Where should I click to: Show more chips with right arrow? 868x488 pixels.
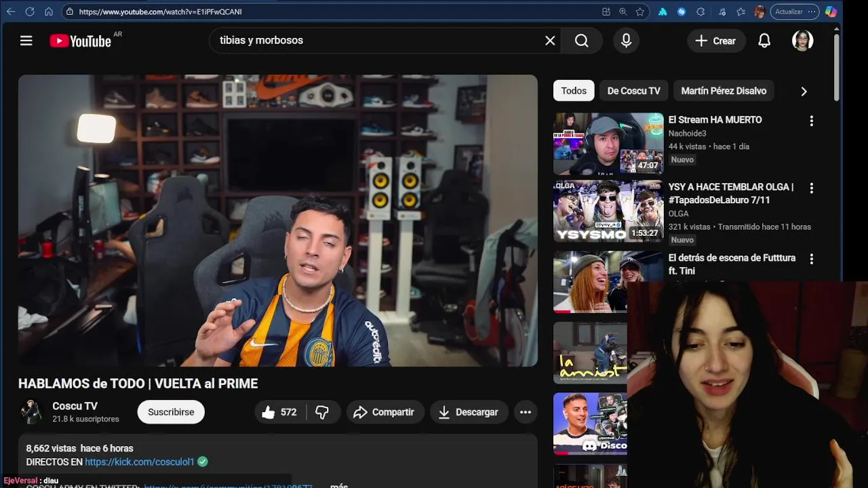(804, 91)
